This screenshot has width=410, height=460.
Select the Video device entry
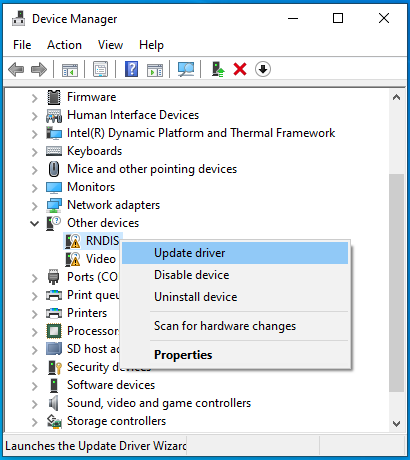101,259
